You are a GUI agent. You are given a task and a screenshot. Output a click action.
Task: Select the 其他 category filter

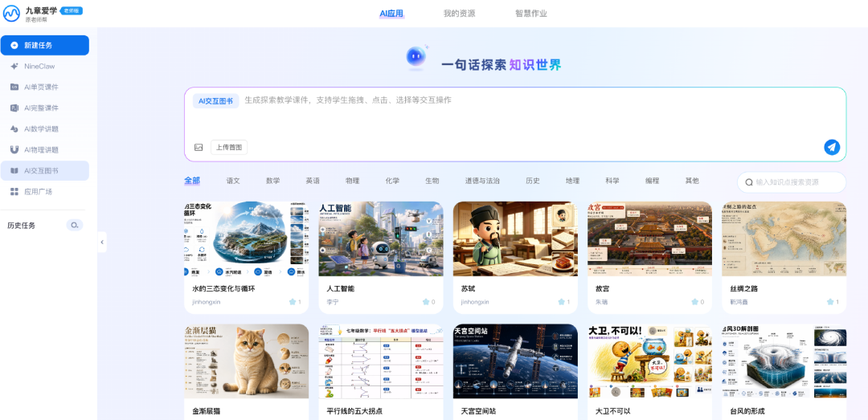(692, 181)
